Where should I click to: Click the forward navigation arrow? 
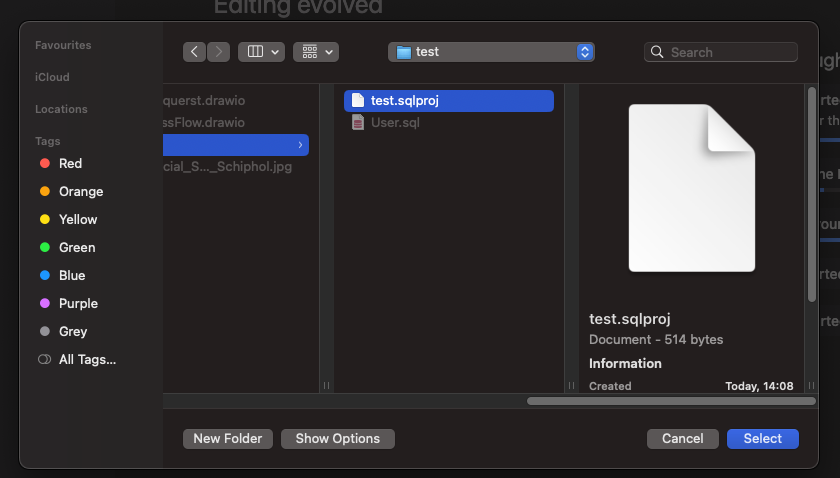(x=218, y=52)
